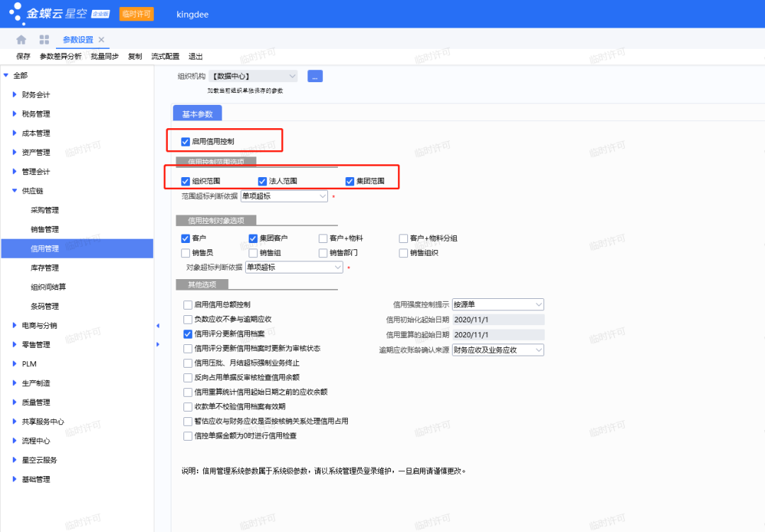
Task: Click 批量同步 in toolbar
Action: click(104, 56)
